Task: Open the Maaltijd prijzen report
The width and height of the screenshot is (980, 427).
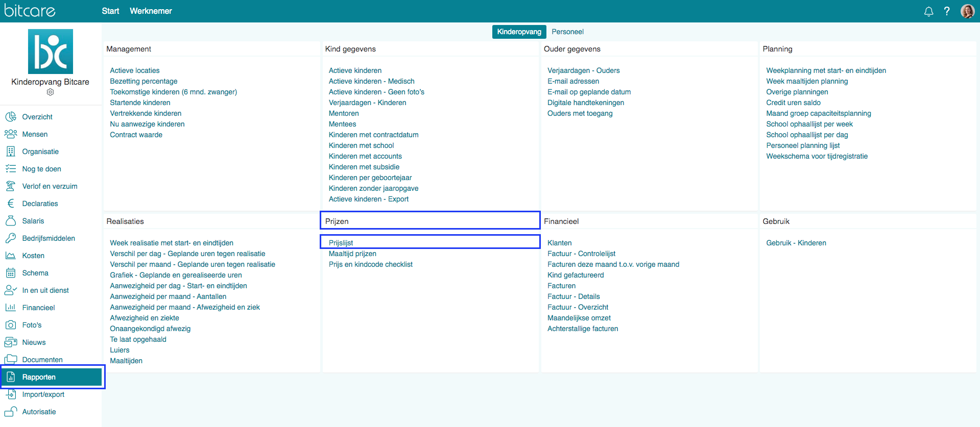Action: pos(352,254)
